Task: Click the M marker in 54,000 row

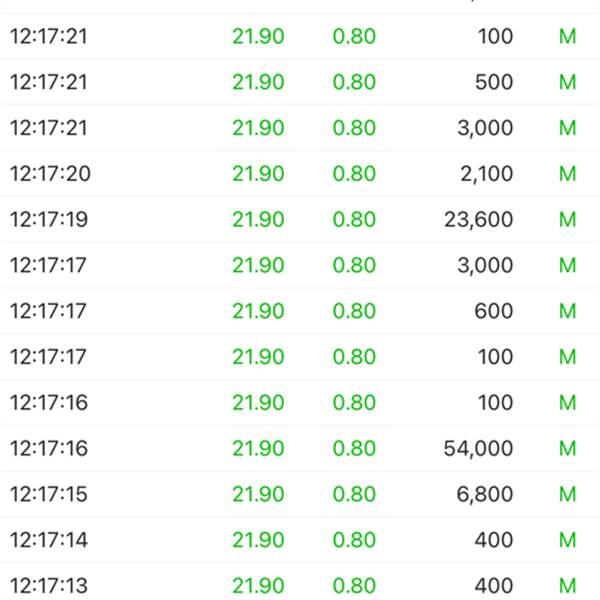Action: tap(567, 449)
